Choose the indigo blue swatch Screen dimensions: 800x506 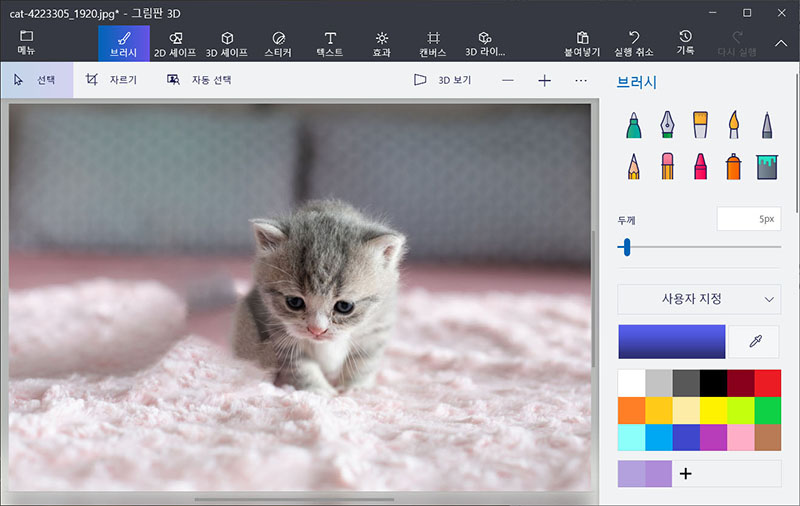coord(686,437)
